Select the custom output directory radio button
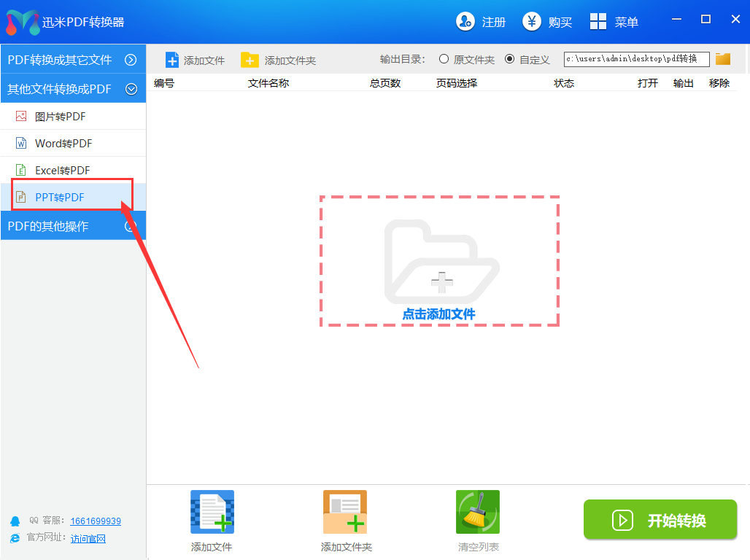This screenshot has height=560, width=750. pos(509,59)
